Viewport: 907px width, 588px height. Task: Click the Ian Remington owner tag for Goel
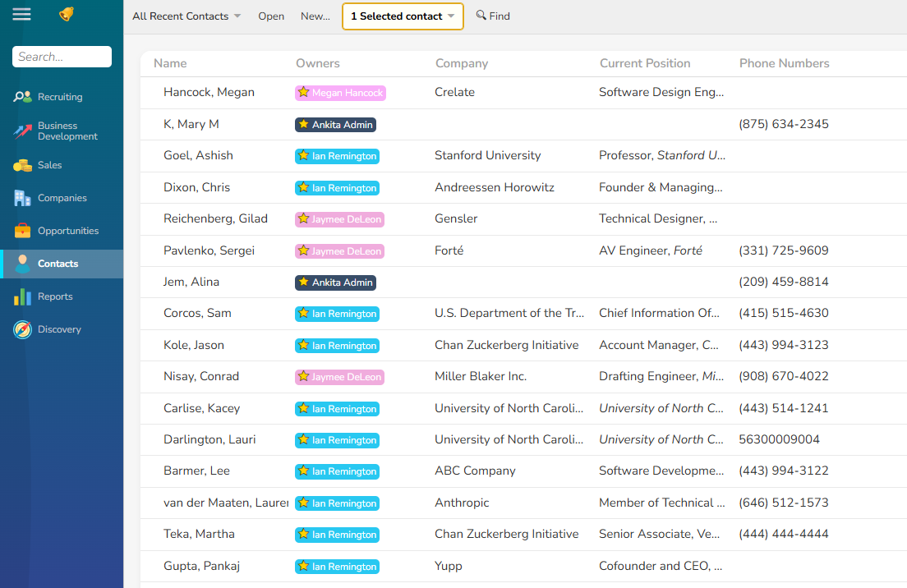pos(337,156)
